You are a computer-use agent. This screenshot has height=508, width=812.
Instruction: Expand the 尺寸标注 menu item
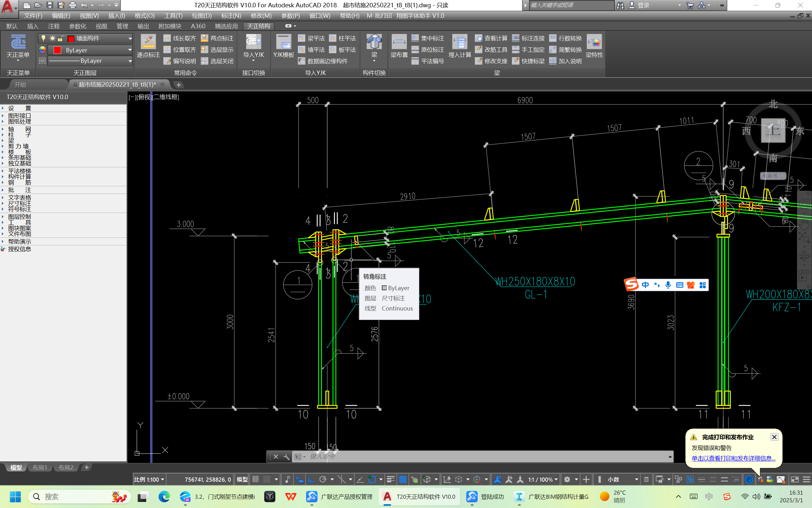tap(19, 203)
